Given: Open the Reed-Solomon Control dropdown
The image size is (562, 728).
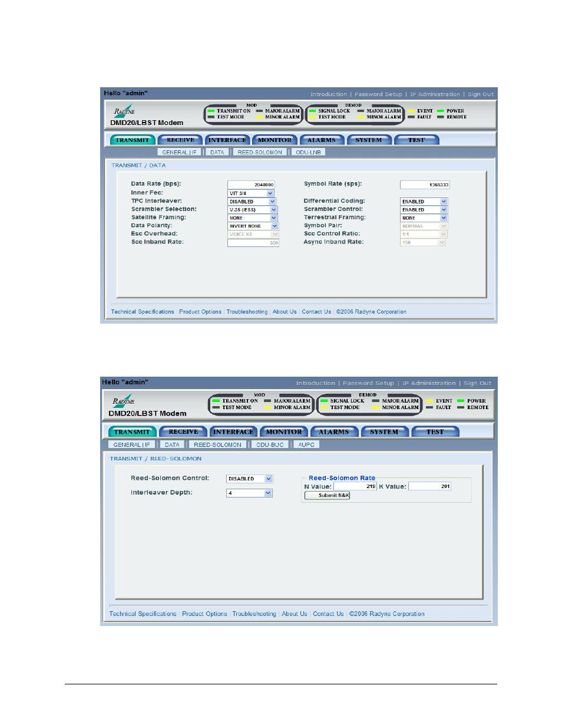Looking at the screenshot, I should [x=249, y=479].
